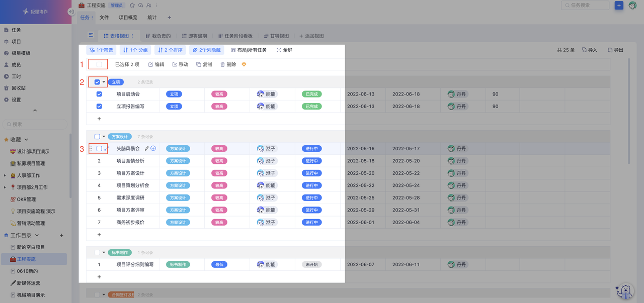Click the expand-record arrow on 头脑风暴会 row
The width and height of the screenshot is (644, 303).
point(106,149)
